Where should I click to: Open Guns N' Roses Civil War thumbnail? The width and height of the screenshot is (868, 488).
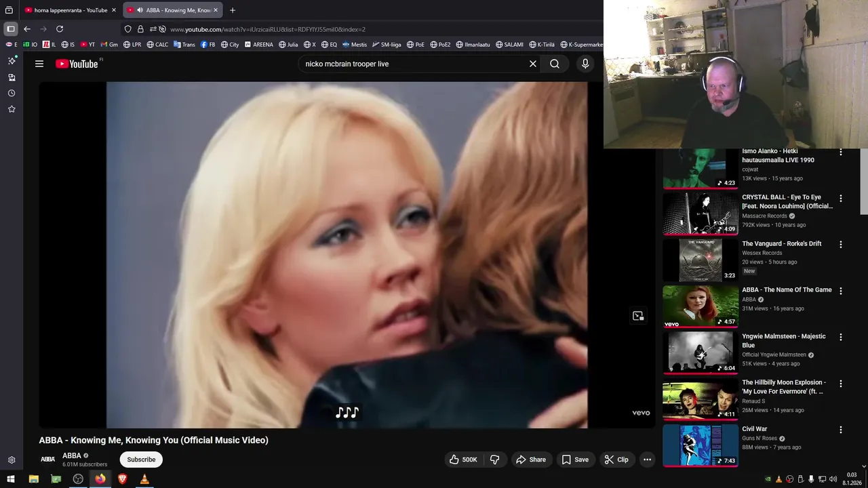click(x=701, y=445)
